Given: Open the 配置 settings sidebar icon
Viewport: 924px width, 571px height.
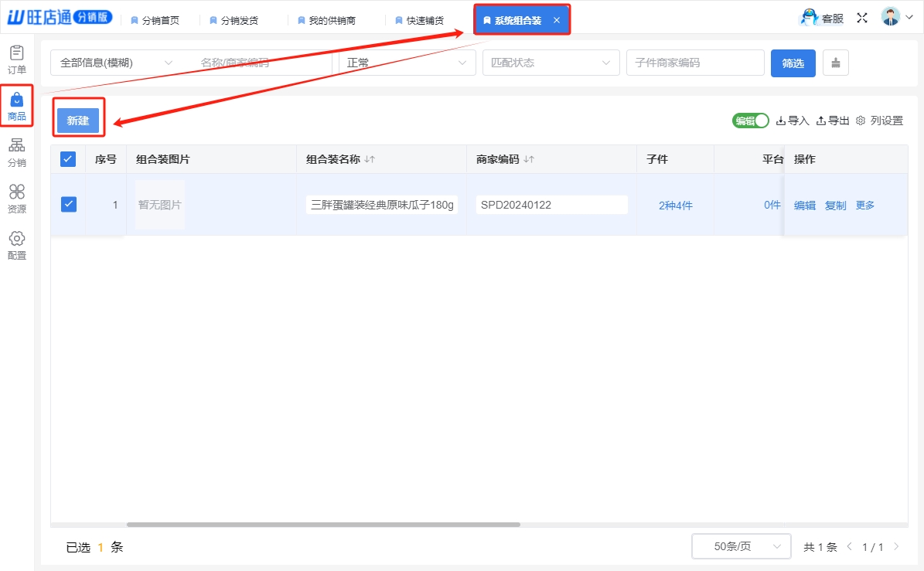Looking at the screenshot, I should tap(17, 244).
